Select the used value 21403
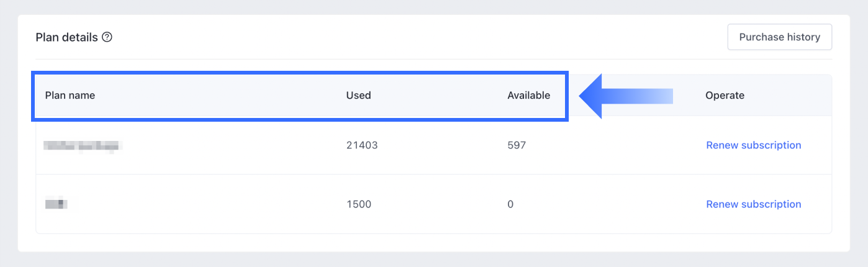Screen dimensions: 868x267 pyautogui.click(x=361, y=145)
